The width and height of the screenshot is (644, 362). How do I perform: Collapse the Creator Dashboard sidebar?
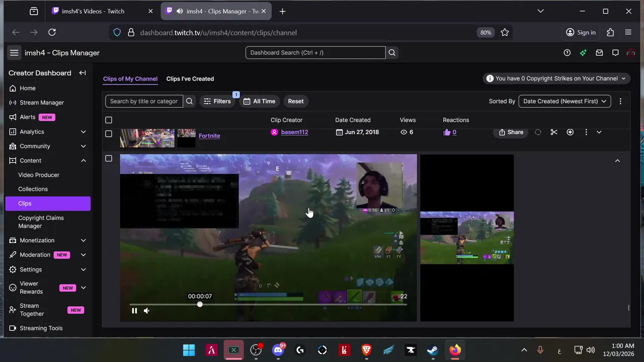pyautogui.click(x=83, y=73)
